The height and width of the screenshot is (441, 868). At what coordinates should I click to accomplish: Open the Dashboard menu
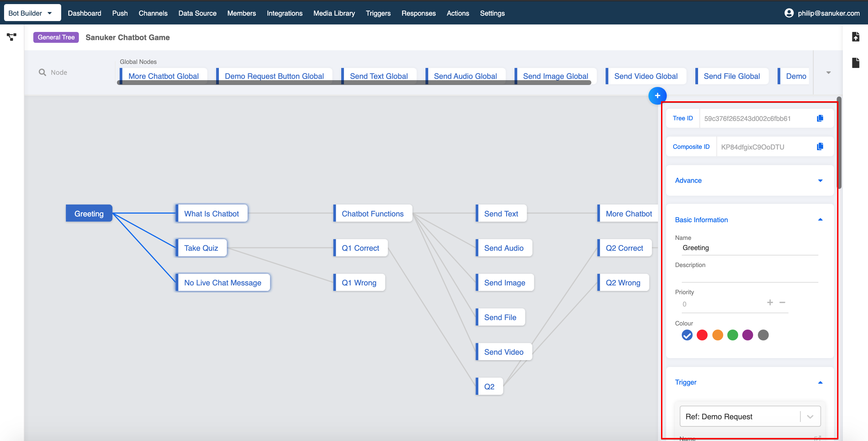(84, 13)
